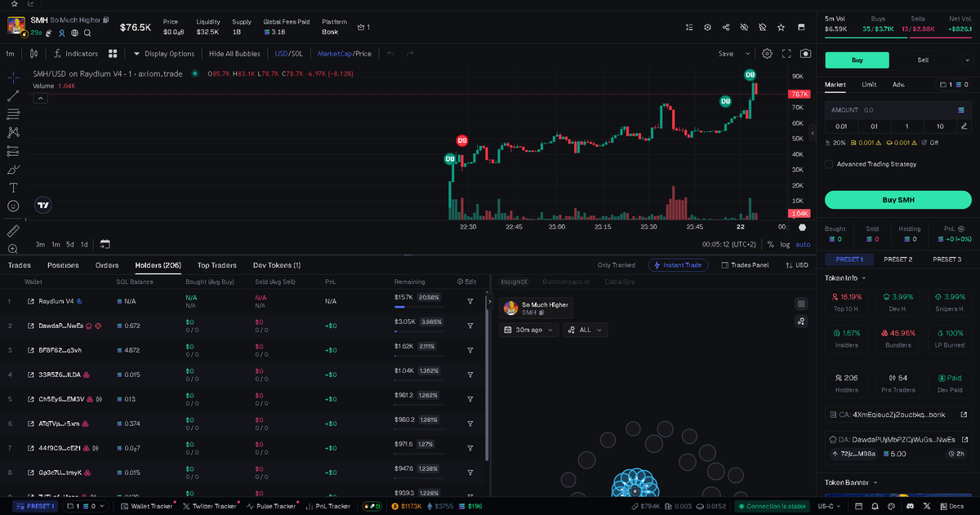Switch to the Positions tab

click(63, 265)
